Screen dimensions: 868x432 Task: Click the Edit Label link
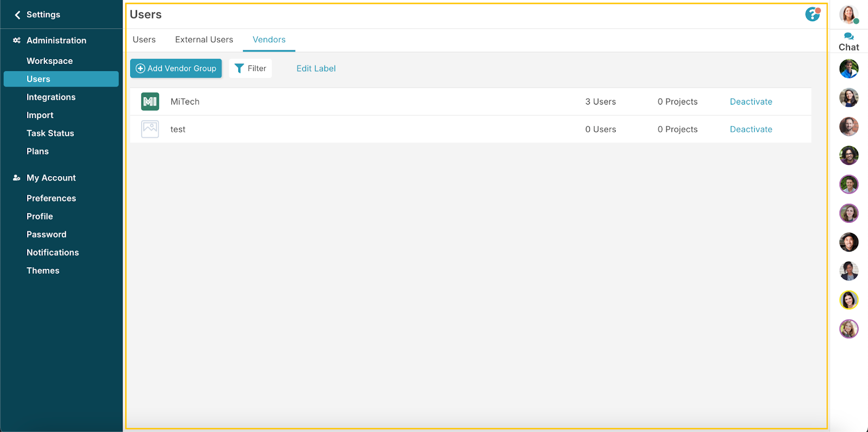click(316, 68)
